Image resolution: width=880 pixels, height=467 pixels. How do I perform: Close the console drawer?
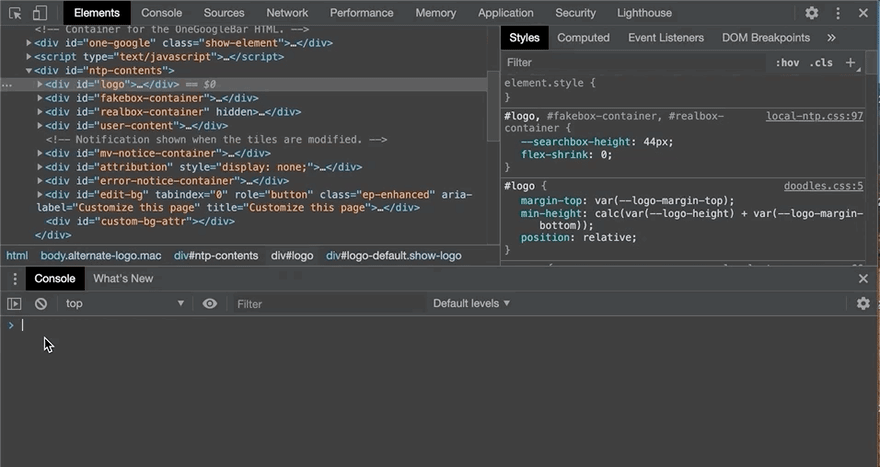863,278
